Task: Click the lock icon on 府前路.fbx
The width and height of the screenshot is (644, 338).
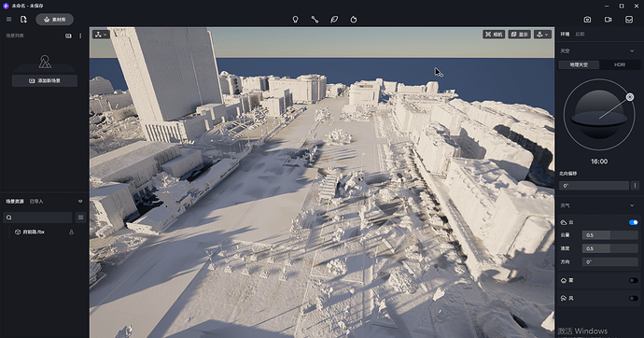Action: (71, 232)
